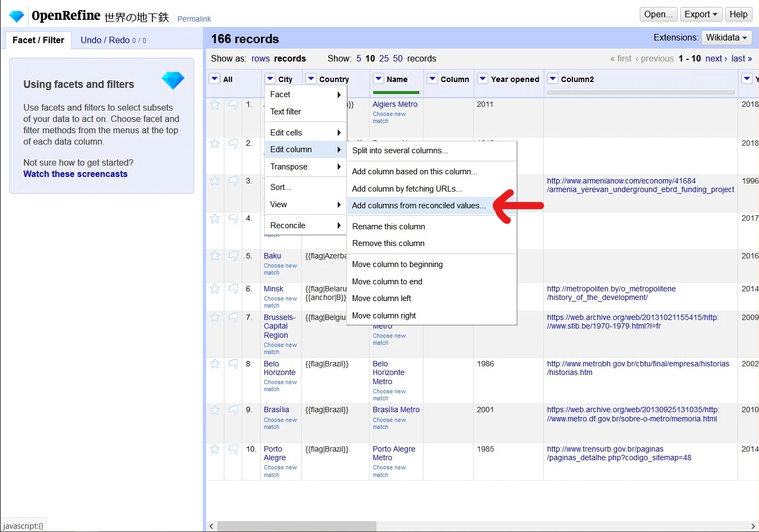Screen dimensions: 759x532
Task: Open the Edit cells submenu
Action: tap(306, 133)
